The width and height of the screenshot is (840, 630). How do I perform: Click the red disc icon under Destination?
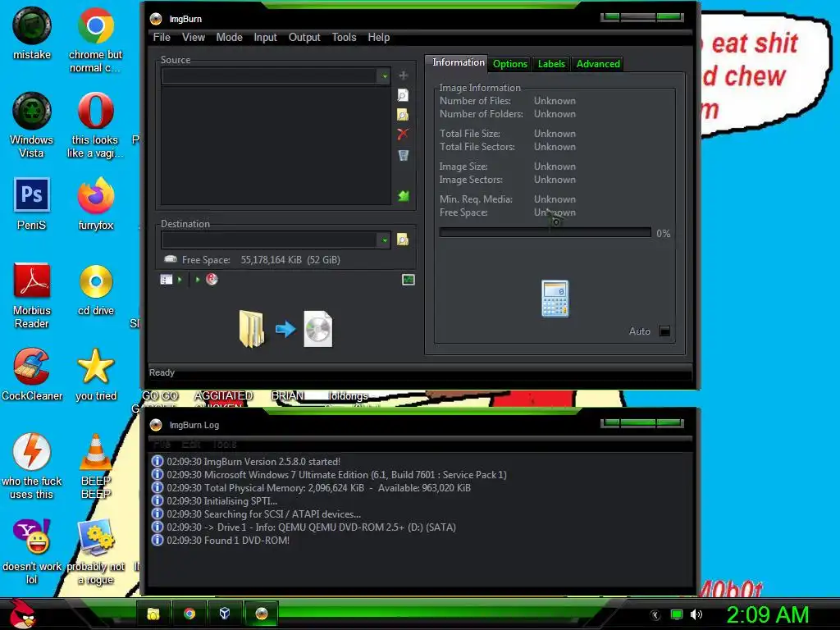coord(212,279)
